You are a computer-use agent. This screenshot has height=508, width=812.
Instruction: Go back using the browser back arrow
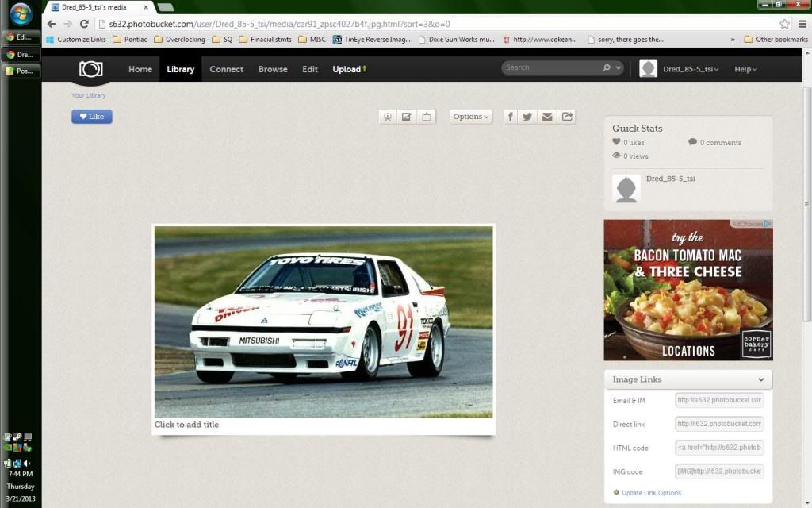(x=52, y=24)
